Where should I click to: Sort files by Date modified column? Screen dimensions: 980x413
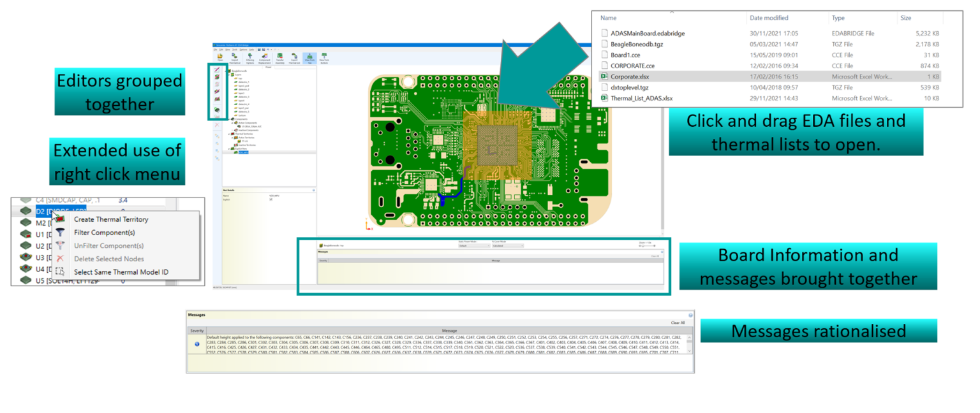click(769, 18)
